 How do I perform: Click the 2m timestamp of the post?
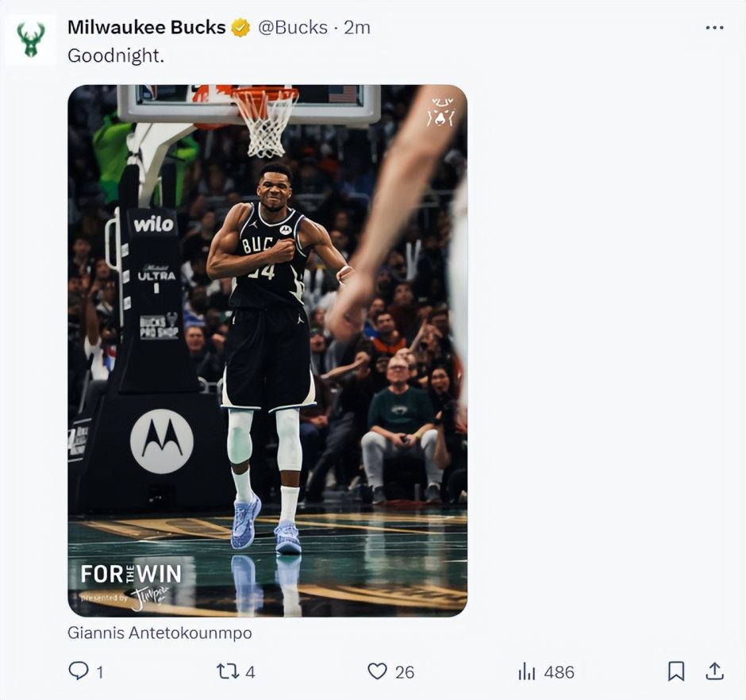coord(357,27)
